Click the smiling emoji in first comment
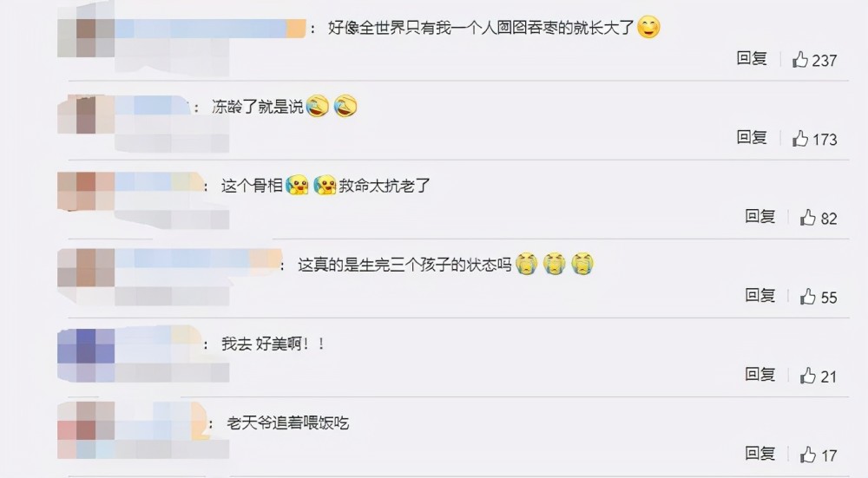Screen dimensions: 868x478 pyautogui.click(x=648, y=27)
